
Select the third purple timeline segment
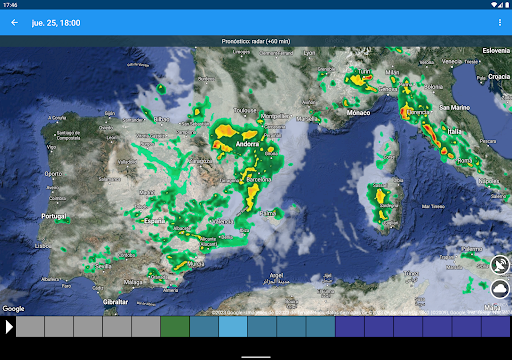pos(408,327)
